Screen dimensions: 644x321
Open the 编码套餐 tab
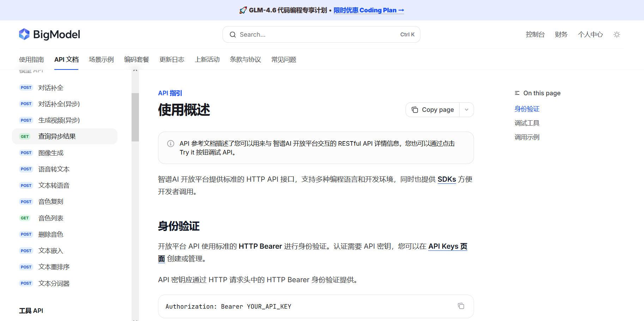point(136,60)
